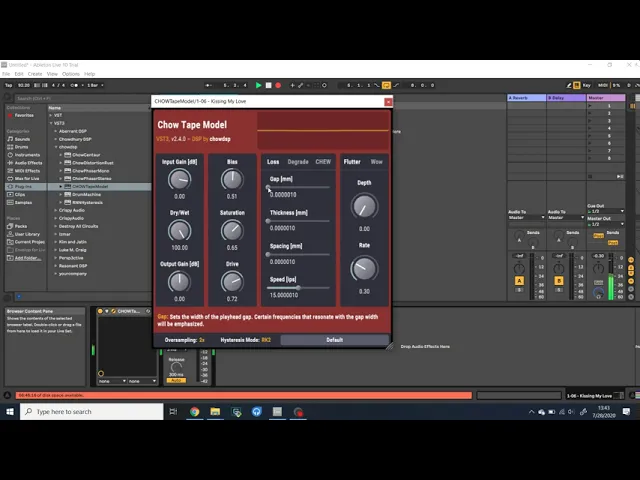
Task: Collapse the chowdsp folder
Action: [56, 147]
